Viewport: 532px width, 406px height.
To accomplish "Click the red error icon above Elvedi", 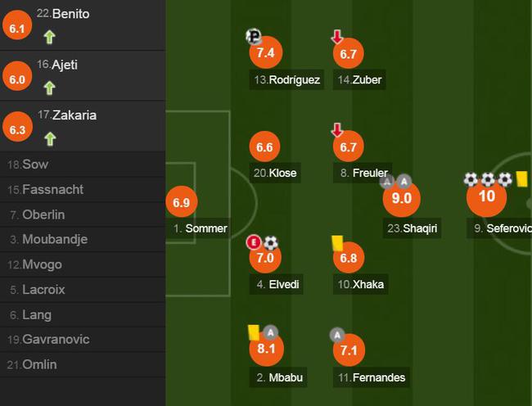I will click(x=253, y=242).
